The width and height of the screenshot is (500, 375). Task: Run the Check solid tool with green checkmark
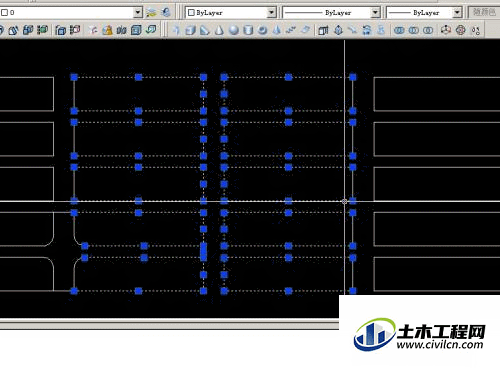click(151, 30)
